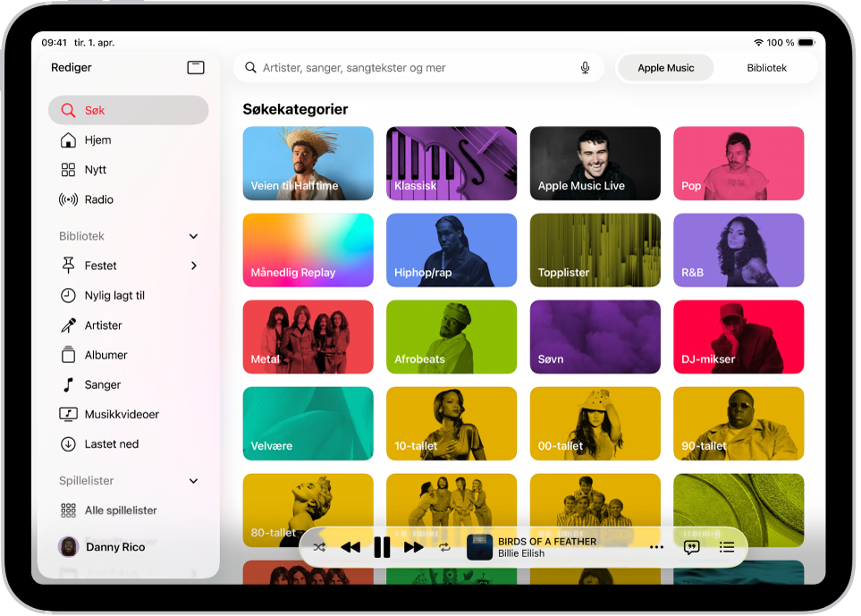Open the Veien til Halftime category
Viewport: 861px width, 616px height.
pyautogui.click(x=308, y=164)
